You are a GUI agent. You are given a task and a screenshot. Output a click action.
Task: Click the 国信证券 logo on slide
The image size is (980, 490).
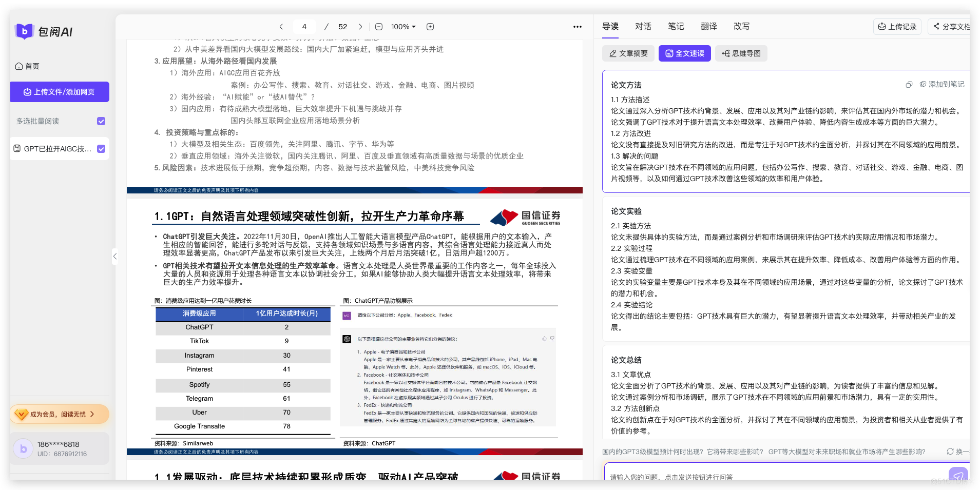525,218
